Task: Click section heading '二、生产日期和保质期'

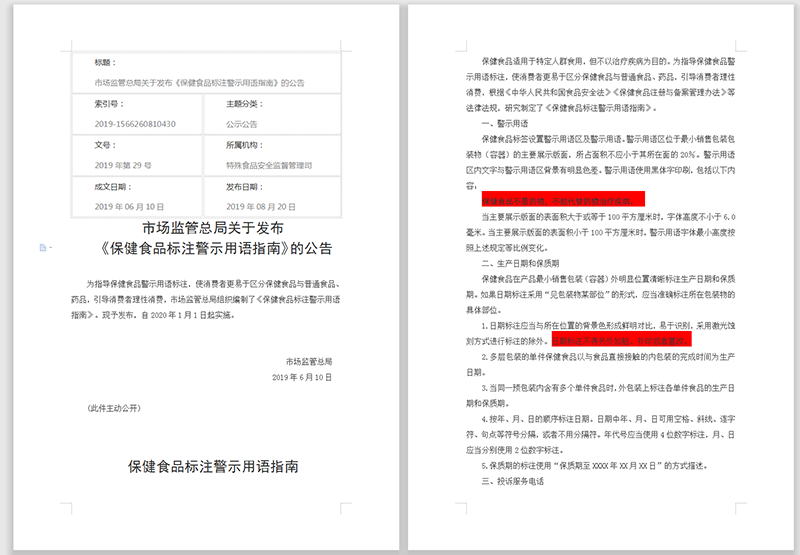Action: (x=520, y=263)
